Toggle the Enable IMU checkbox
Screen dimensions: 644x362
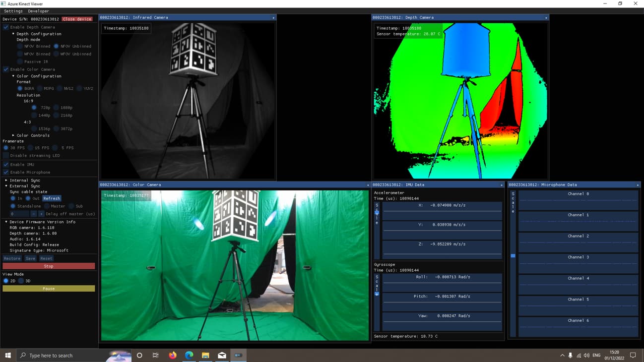6,165
